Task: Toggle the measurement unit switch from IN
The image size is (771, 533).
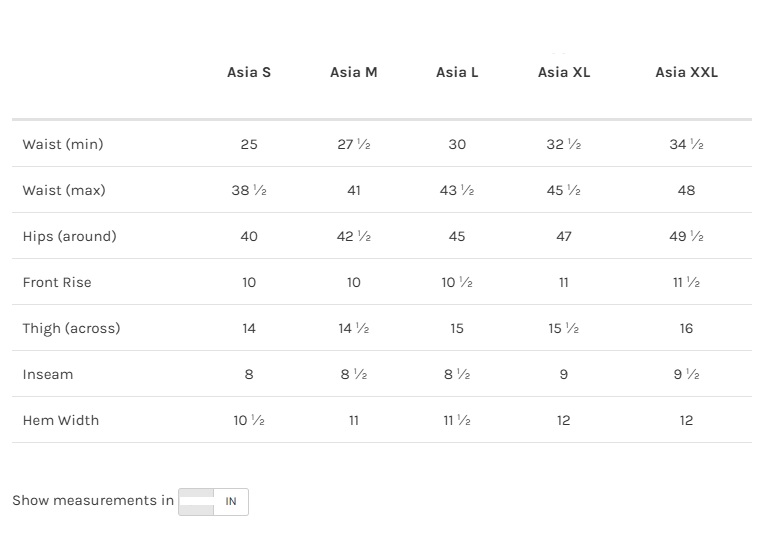Action: coord(213,501)
